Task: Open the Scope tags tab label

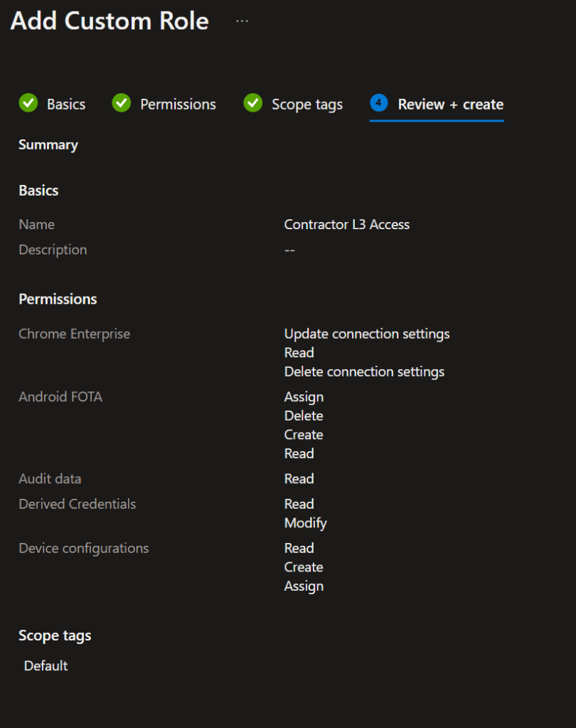Action: click(306, 105)
